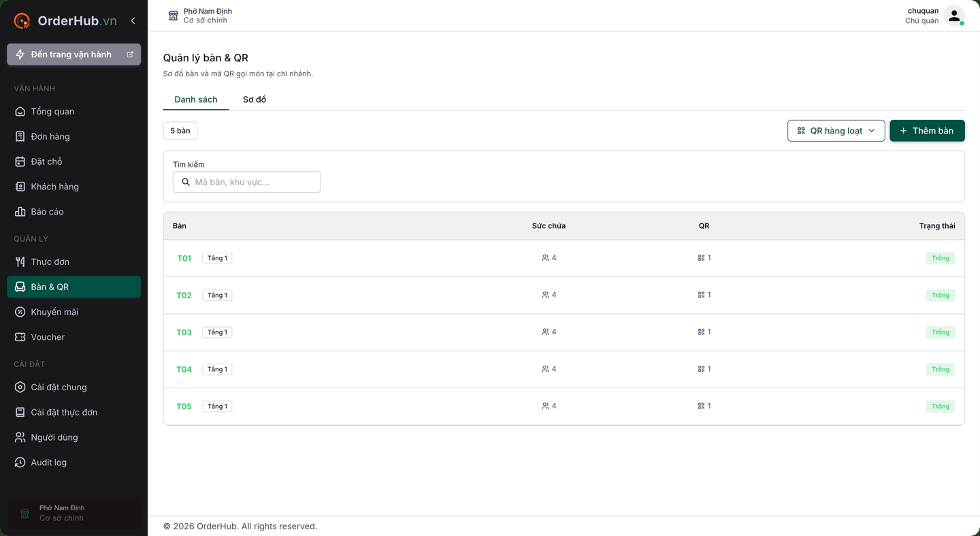Screen dimensions: 980x536
Task: Expand the QR hàng loạt dropdown
Action: tap(836, 131)
